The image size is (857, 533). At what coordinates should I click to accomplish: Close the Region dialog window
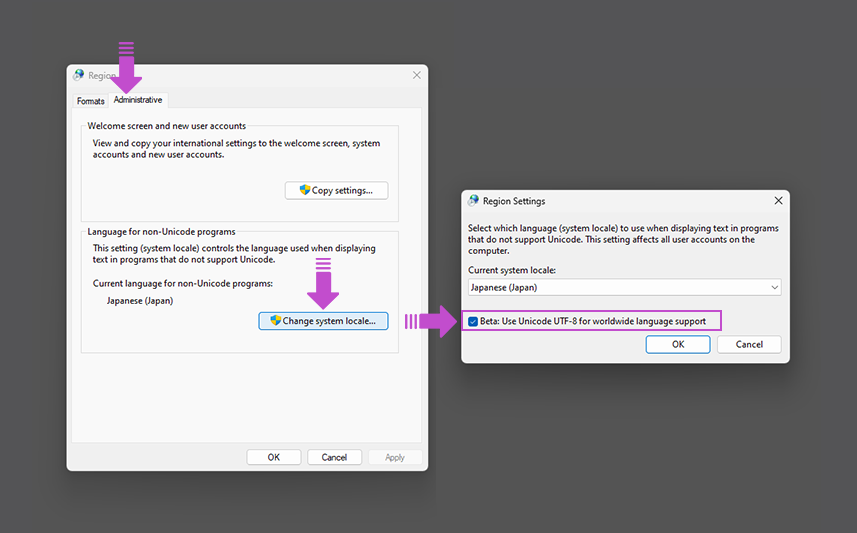(416, 75)
